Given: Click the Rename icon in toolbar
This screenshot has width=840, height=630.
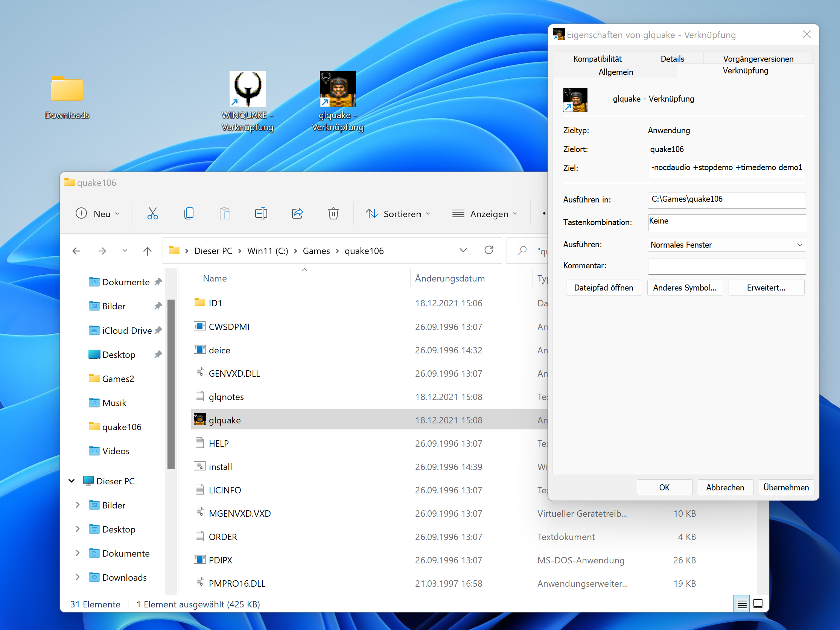Looking at the screenshot, I should (x=261, y=214).
